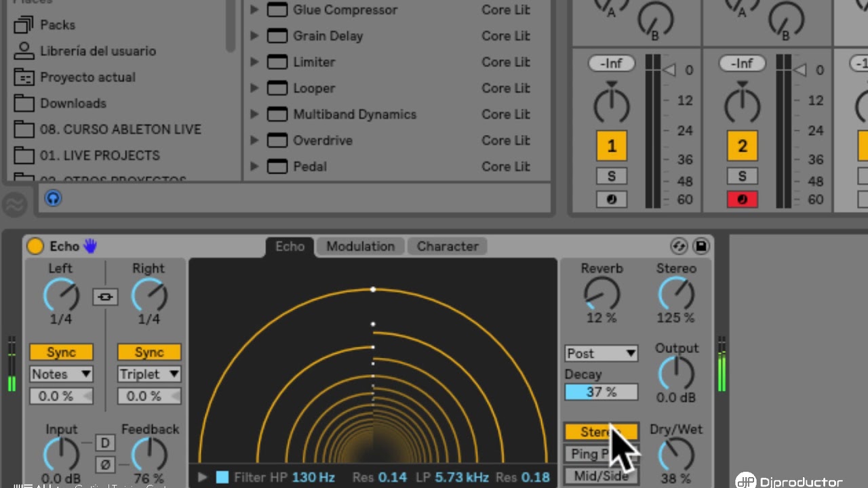Toggle the browser preview headphones button
Screen dimensions: 868x488
(x=53, y=199)
